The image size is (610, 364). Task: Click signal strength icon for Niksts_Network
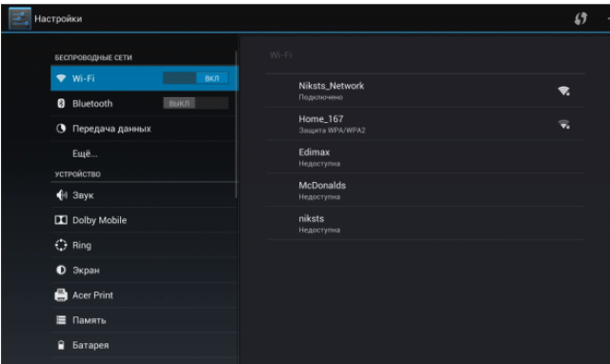pyautogui.click(x=563, y=91)
